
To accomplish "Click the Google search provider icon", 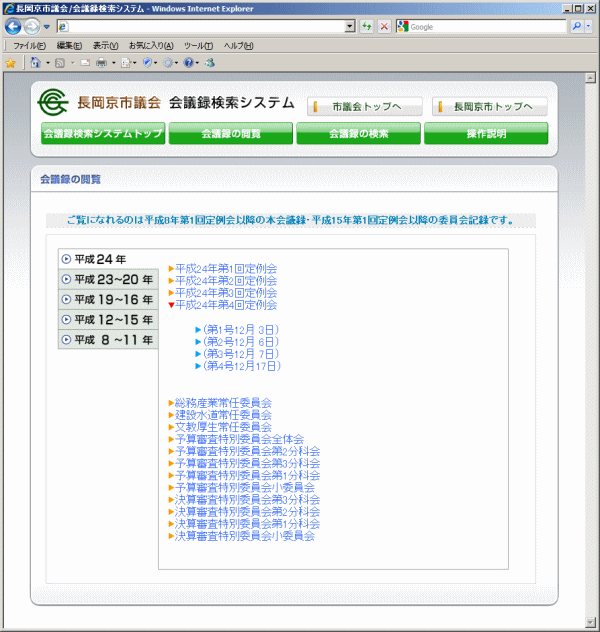I will tap(403, 27).
